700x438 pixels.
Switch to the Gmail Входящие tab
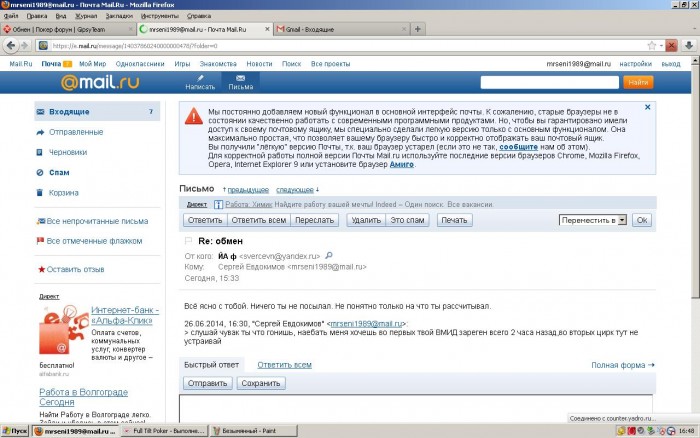click(x=342, y=29)
